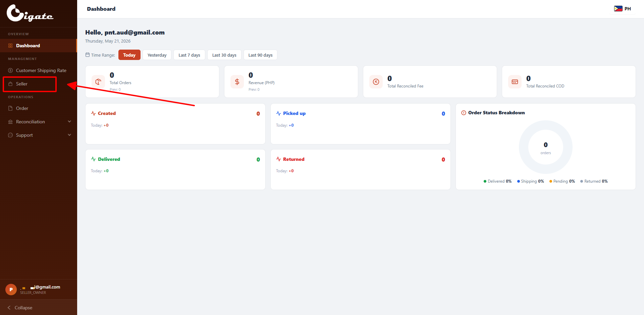Click the SELLER_OWNER account label

pyautogui.click(x=33, y=293)
